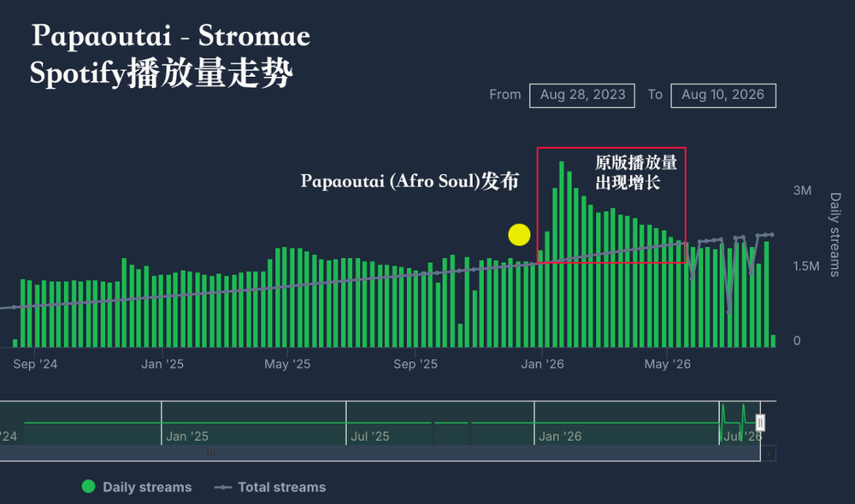855x504 pixels.
Task: Click the 3M y-axis label
Action: 802,190
